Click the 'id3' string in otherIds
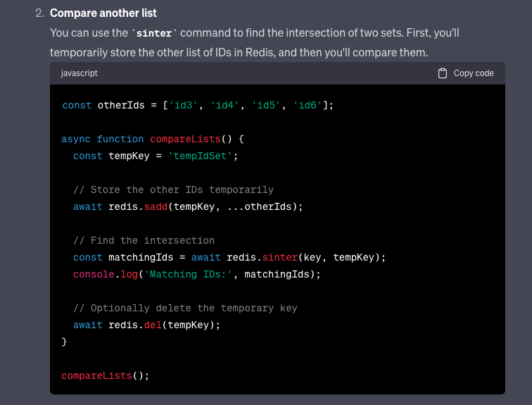This screenshot has width=532, height=405. pyautogui.click(x=183, y=105)
